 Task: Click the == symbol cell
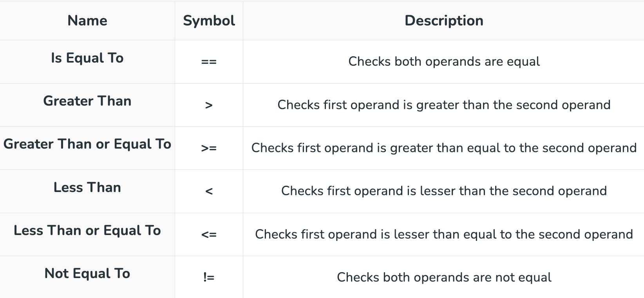209,62
